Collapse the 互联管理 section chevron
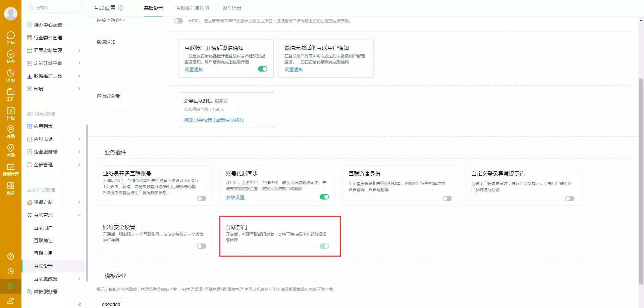644x308 pixels. [79, 215]
